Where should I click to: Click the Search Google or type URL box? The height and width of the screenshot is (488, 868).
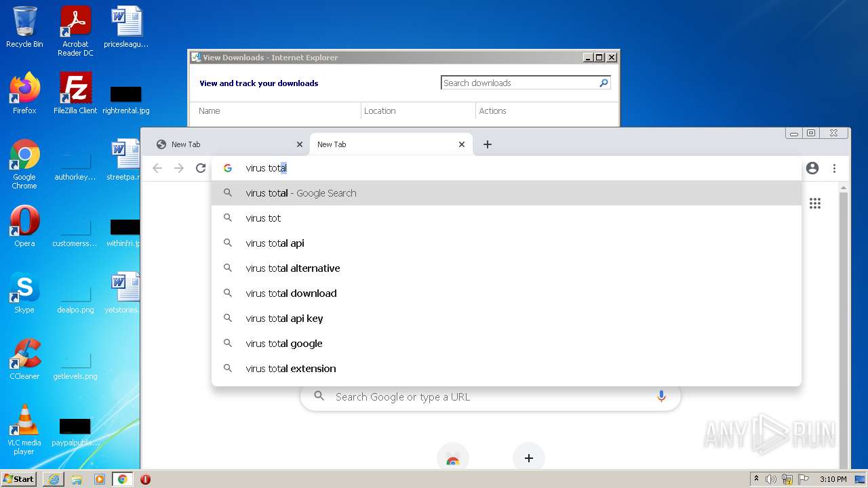pos(490,396)
